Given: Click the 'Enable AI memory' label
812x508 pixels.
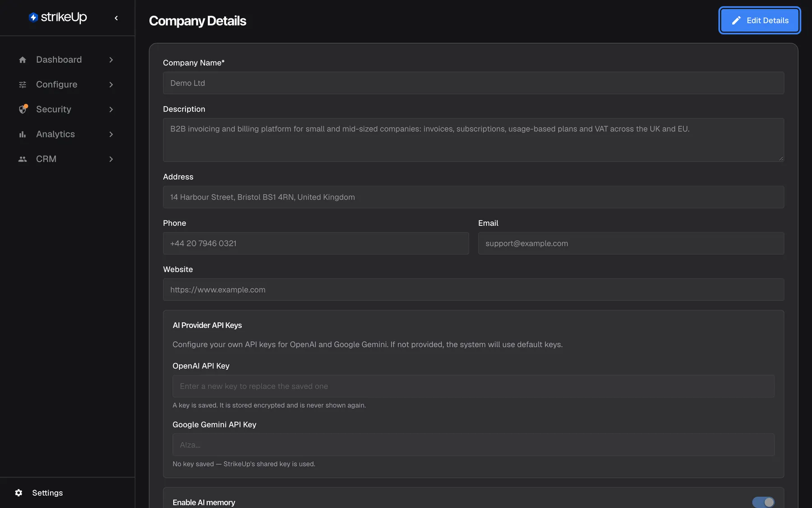Looking at the screenshot, I should [203, 502].
